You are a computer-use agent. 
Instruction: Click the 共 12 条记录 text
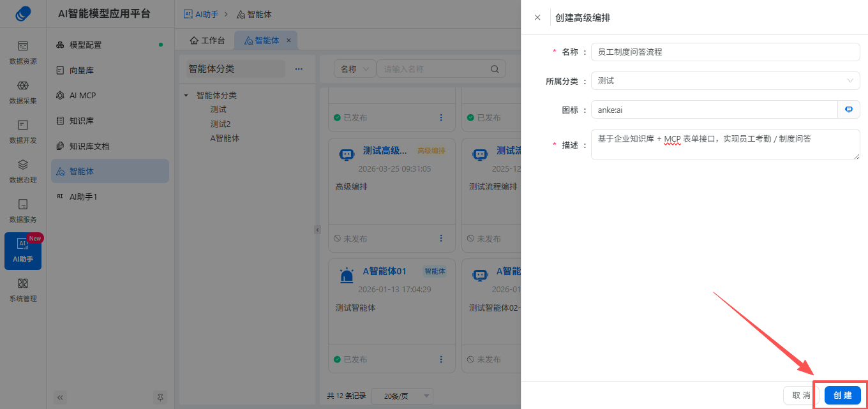click(x=347, y=396)
